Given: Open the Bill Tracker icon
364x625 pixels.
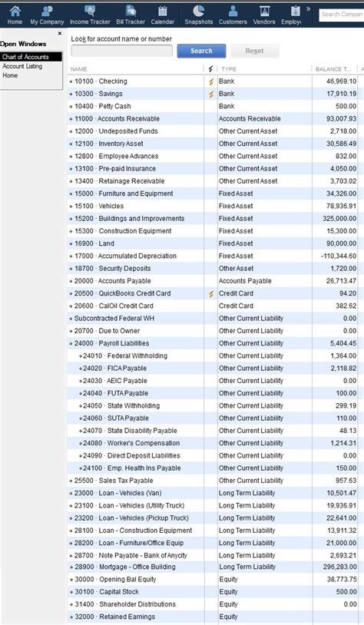Looking at the screenshot, I should (131, 12).
